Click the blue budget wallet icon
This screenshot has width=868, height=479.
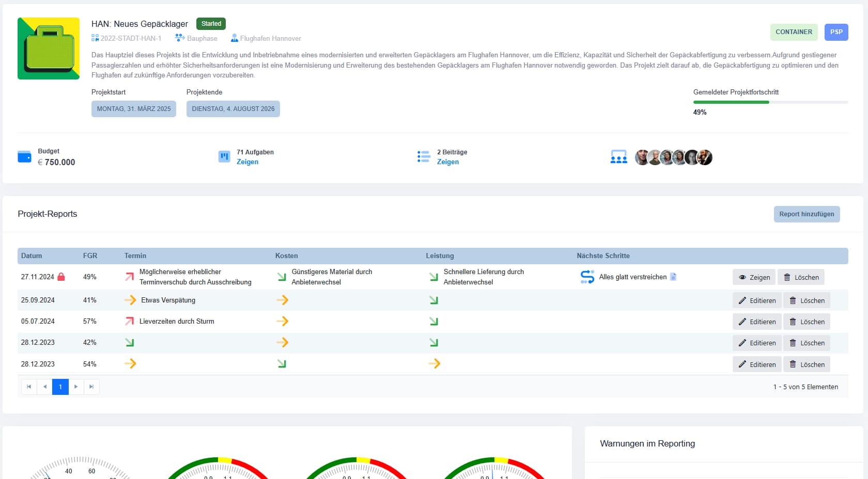click(x=24, y=157)
